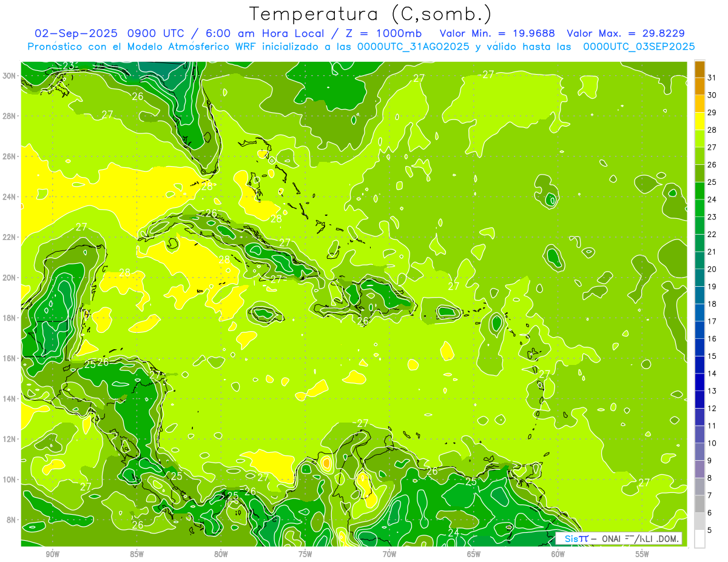Click the longitude label "80W"
This screenshot has width=728, height=562.
[x=221, y=554]
